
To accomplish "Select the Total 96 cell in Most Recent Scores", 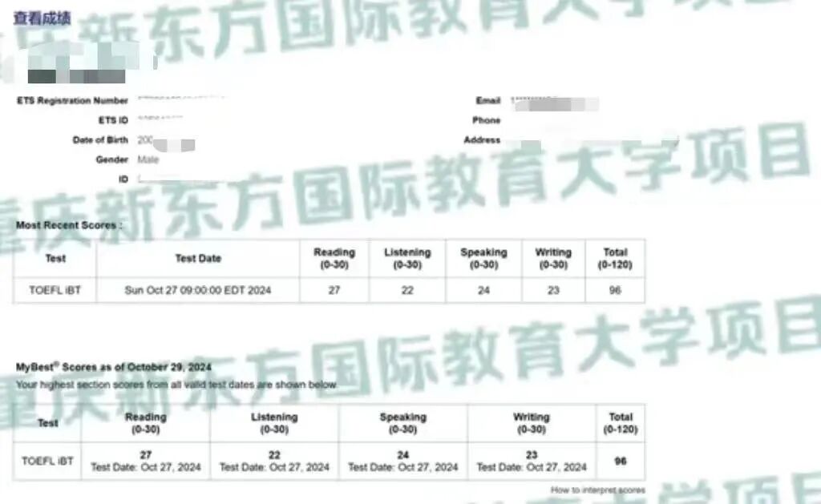I will [615, 291].
